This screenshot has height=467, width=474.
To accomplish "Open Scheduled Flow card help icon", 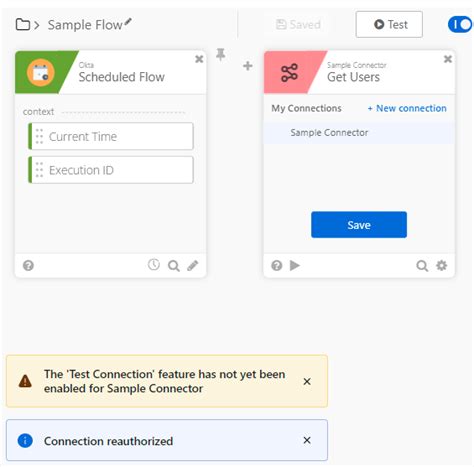I will pos(28,266).
